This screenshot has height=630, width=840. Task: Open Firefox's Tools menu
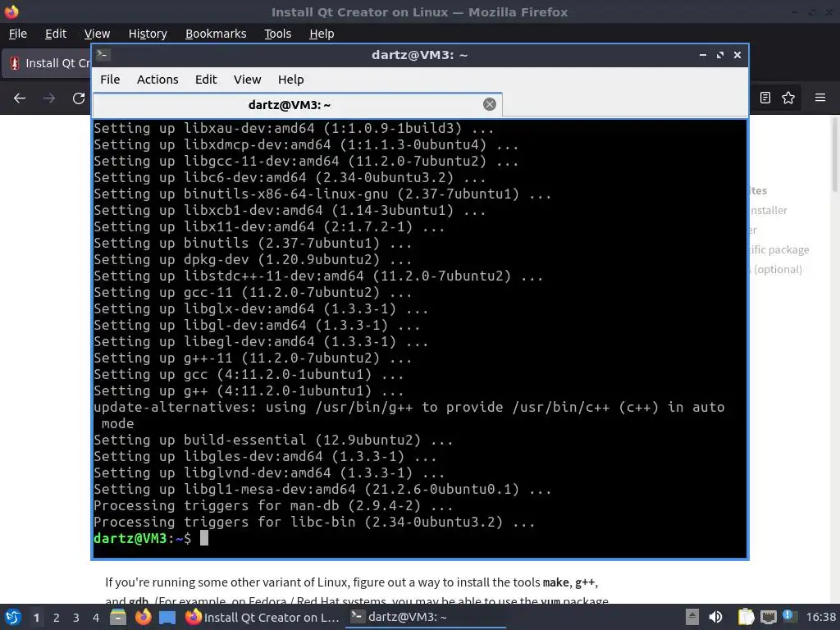pos(277,34)
